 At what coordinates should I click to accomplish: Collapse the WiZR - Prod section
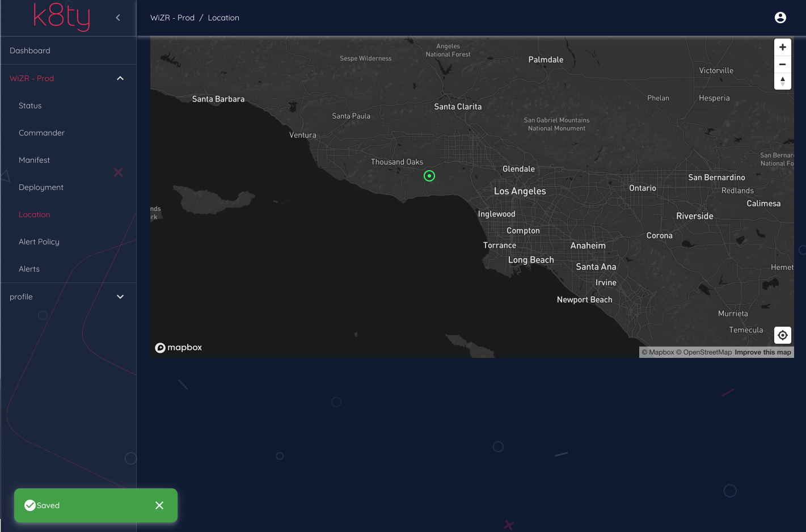coord(120,78)
